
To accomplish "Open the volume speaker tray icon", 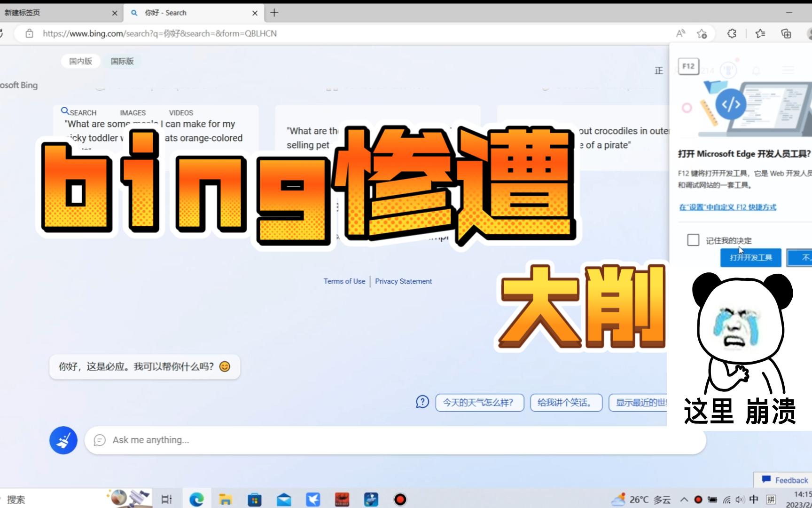I will (740, 500).
